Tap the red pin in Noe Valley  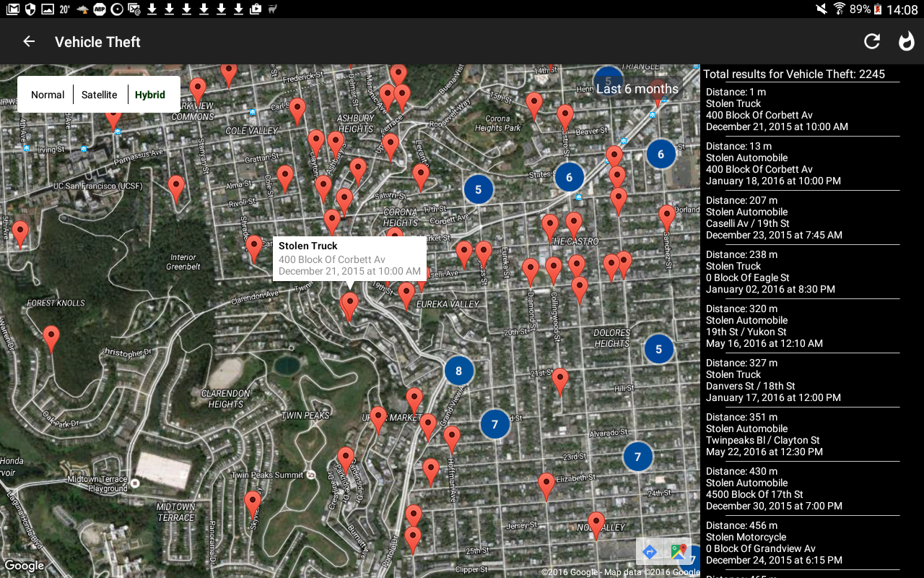coord(596,525)
